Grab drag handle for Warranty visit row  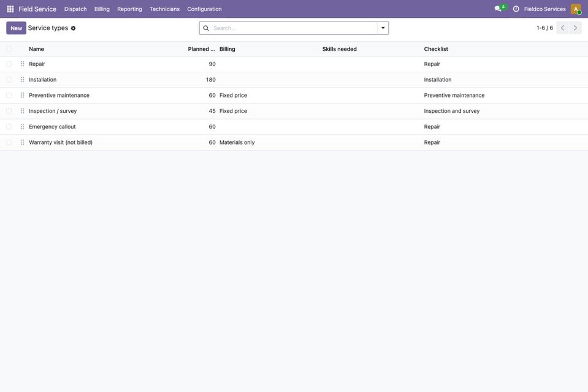coord(23,142)
